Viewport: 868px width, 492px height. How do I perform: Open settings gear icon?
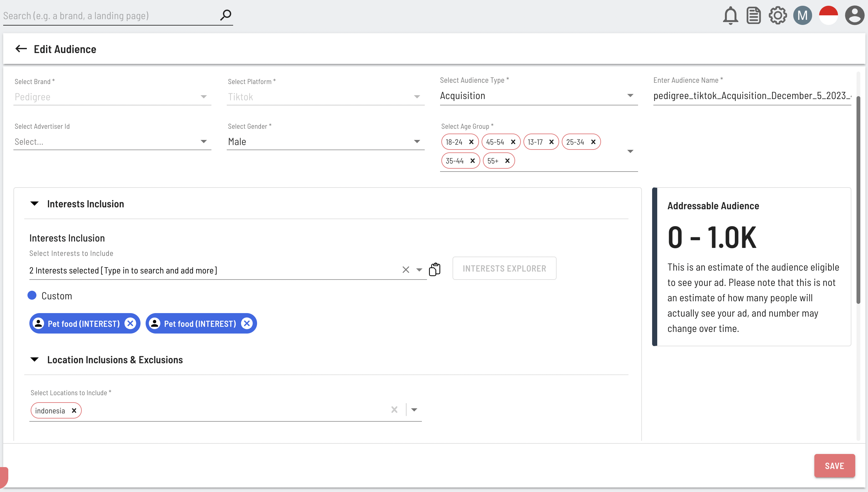coord(778,16)
